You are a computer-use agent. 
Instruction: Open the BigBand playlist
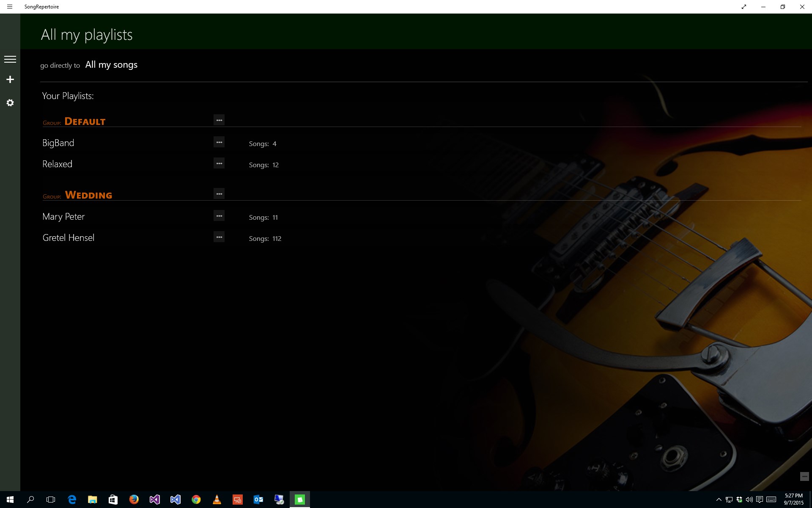(58, 143)
